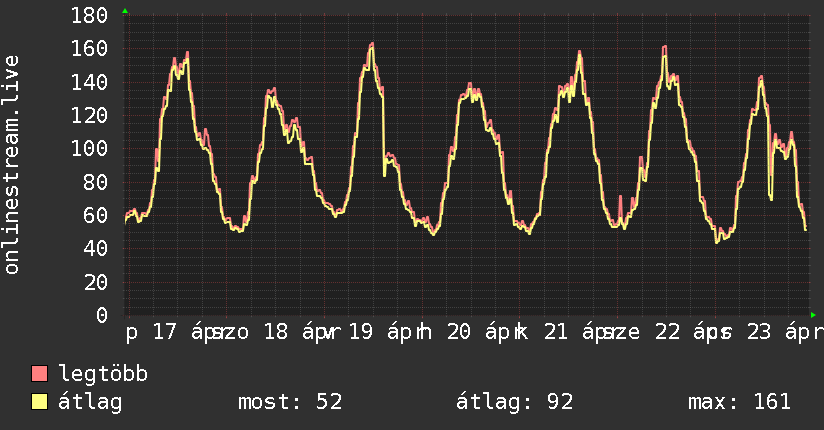Click the green arrow at x-axis end
824x430 pixels.
click(813, 315)
